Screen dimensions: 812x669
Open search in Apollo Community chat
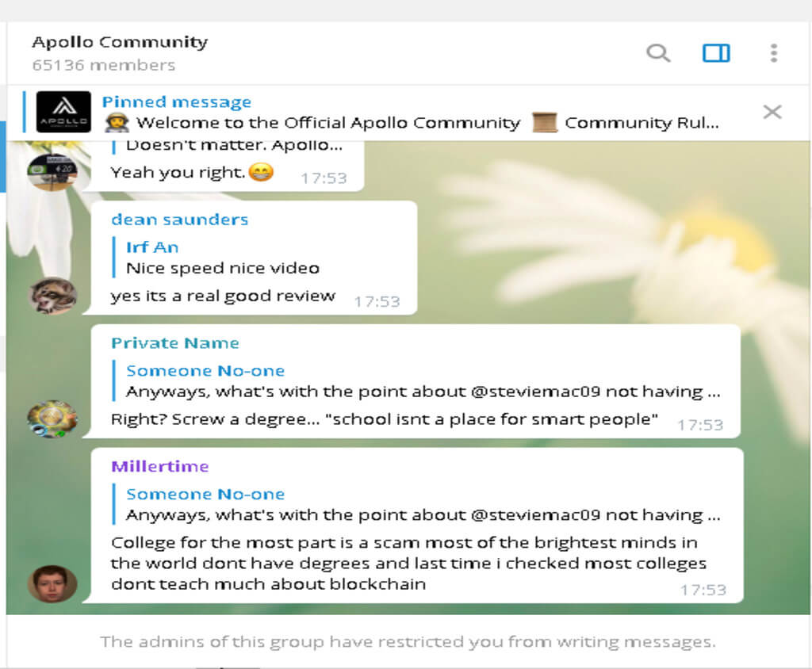tap(658, 53)
